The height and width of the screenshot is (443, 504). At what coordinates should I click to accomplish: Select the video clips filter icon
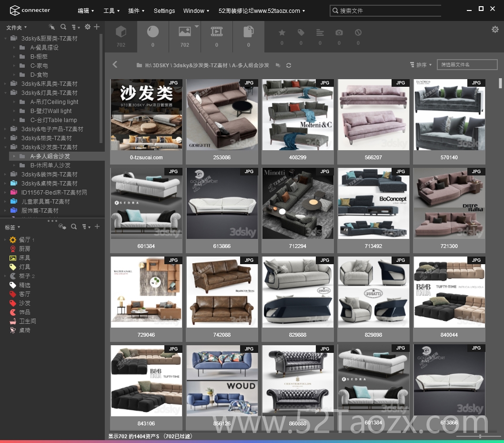coord(216,31)
